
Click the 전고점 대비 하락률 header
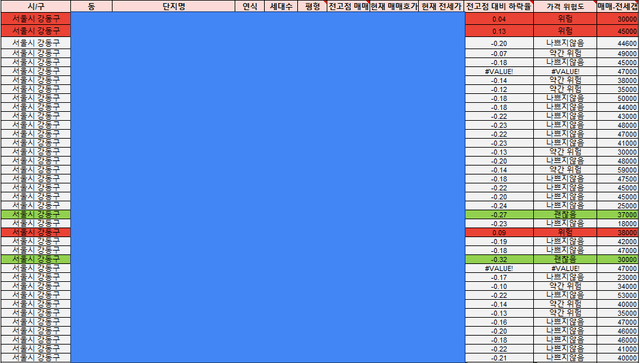(499, 6)
